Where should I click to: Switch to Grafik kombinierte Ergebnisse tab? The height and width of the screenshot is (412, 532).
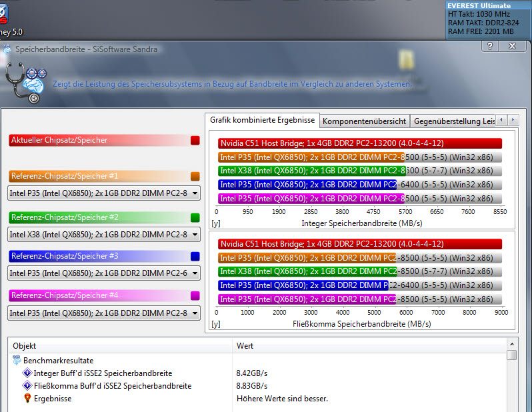(x=262, y=120)
